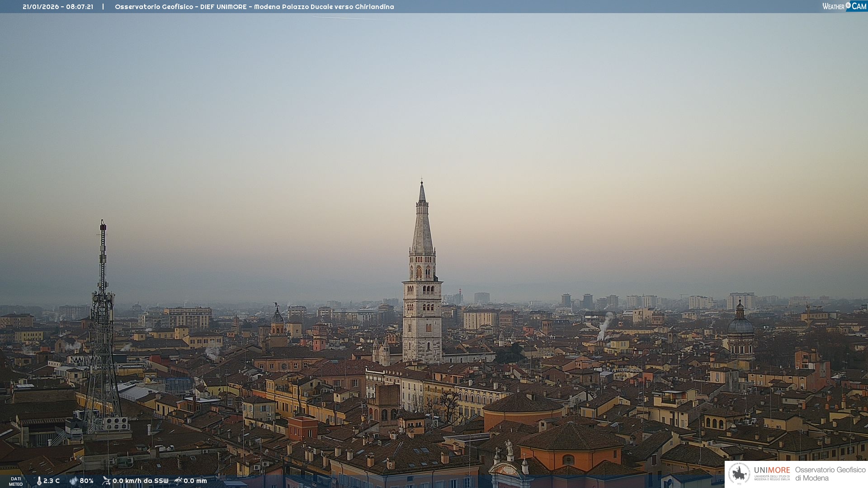
Task: Click the 0.0 mm rainfall value
Action: click(x=195, y=481)
